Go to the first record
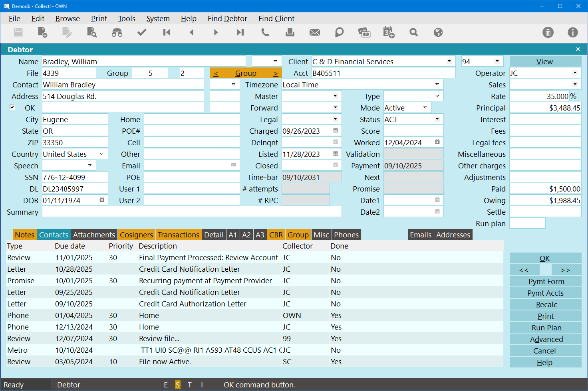 167,32
